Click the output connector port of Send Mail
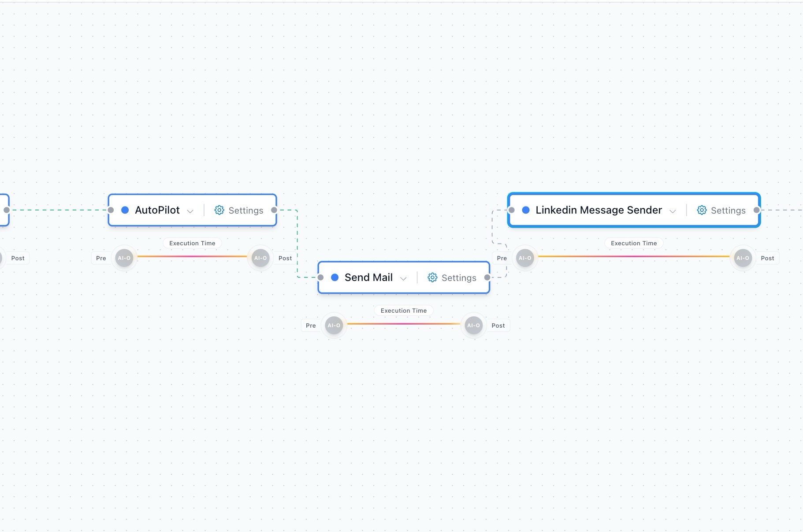The height and width of the screenshot is (532, 803). [x=487, y=277]
